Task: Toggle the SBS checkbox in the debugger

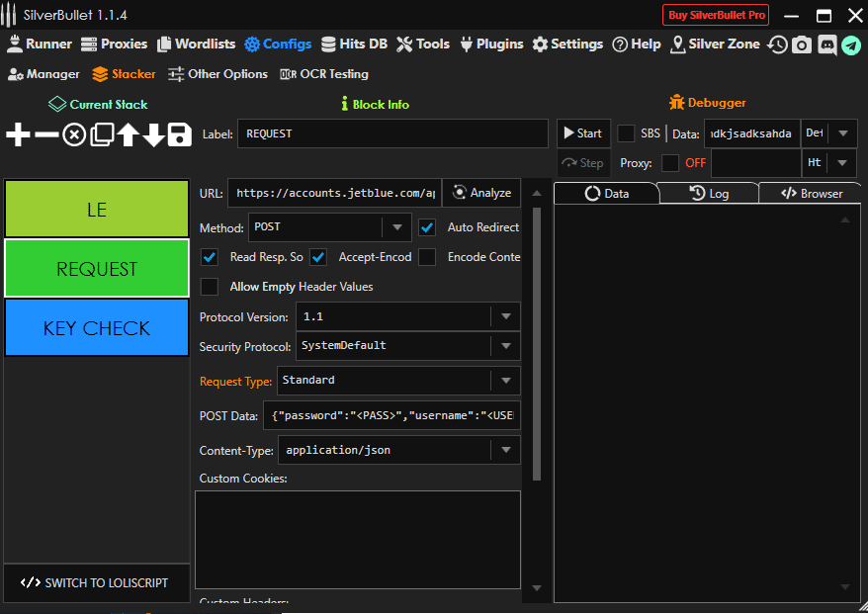Action: [x=627, y=133]
